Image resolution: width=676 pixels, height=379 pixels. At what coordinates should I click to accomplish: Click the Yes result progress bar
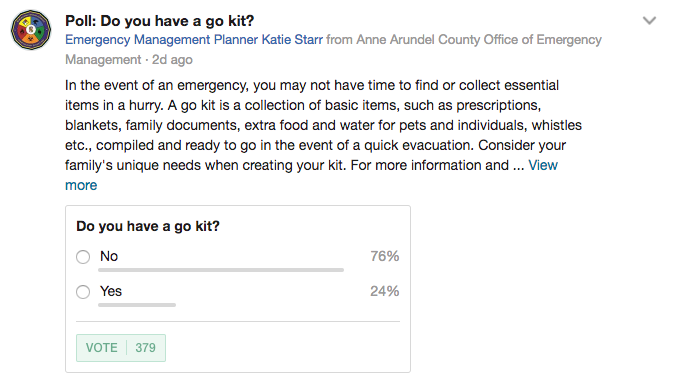[x=137, y=305]
